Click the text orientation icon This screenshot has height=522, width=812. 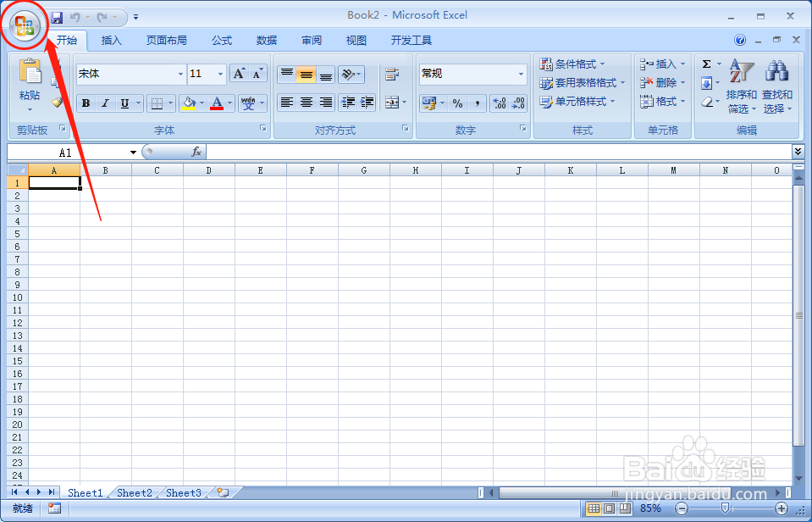(348, 74)
